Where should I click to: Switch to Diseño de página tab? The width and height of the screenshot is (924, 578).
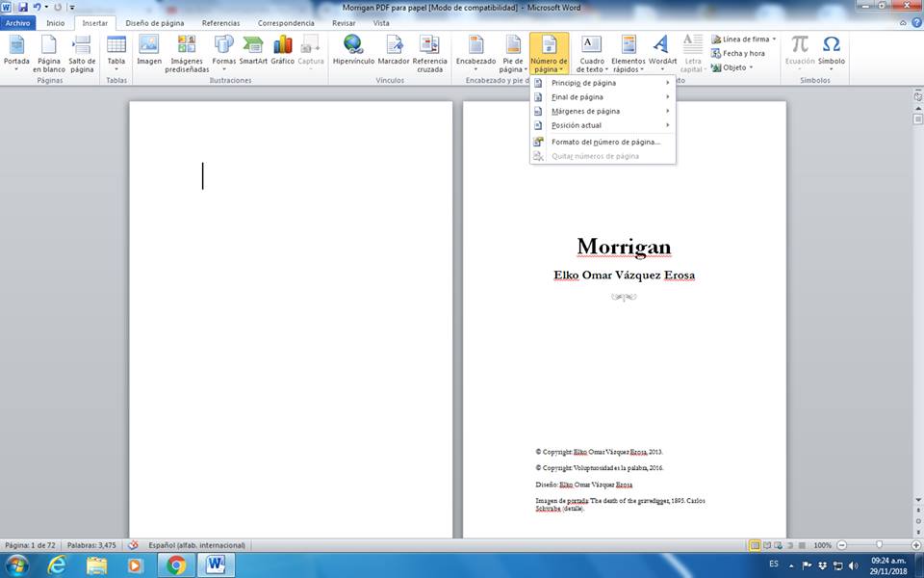155,22
